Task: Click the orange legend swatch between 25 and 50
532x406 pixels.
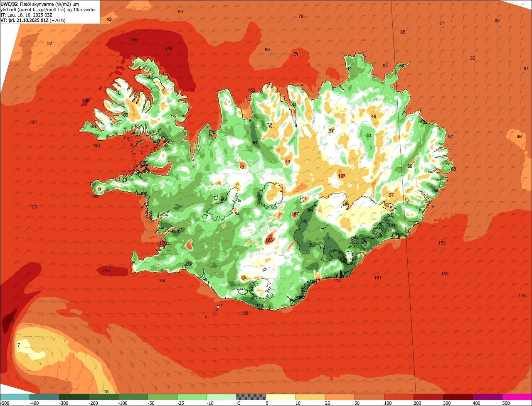Action: [x=340, y=397]
